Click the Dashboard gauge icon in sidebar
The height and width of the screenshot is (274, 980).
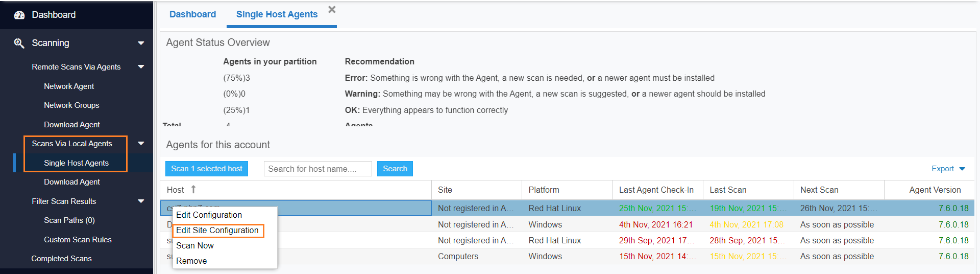click(19, 15)
